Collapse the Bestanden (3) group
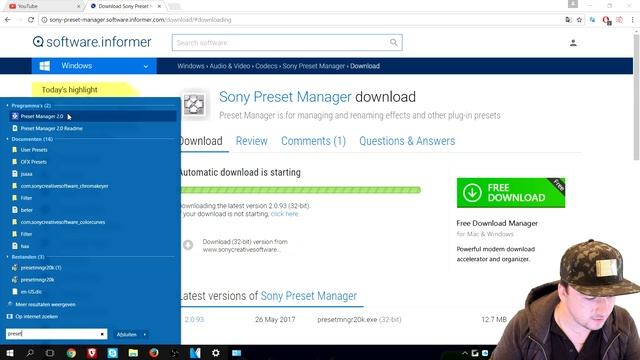Image resolution: width=640 pixels, height=360 pixels. (7, 257)
